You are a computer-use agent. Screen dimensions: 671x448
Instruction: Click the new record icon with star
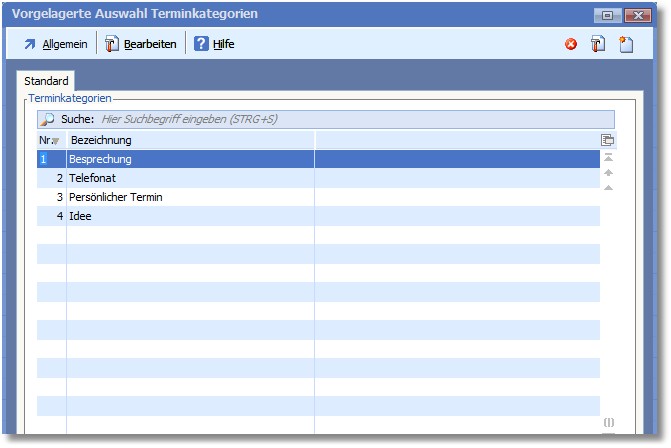pos(626,44)
